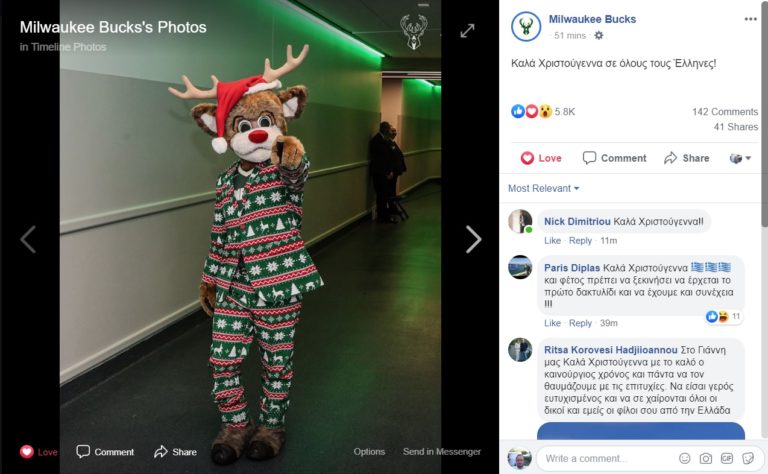
Task: Select Send in Messenger under the photo
Action: [441, 452]
